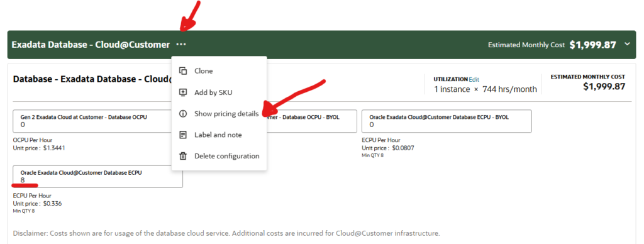Select Show pricing details menu entry
This screenshot has width=644, height=244.
point(219,114)
